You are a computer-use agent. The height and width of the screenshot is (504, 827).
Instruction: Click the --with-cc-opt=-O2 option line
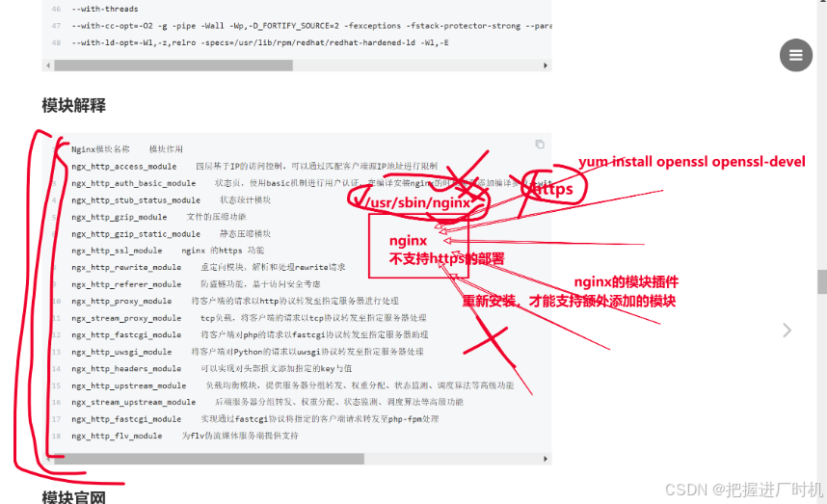311,26
